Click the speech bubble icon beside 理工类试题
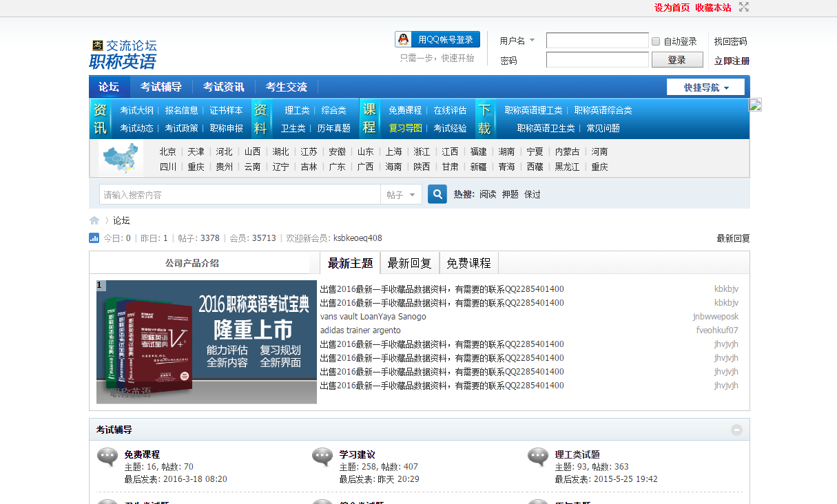 coord(538,456)
